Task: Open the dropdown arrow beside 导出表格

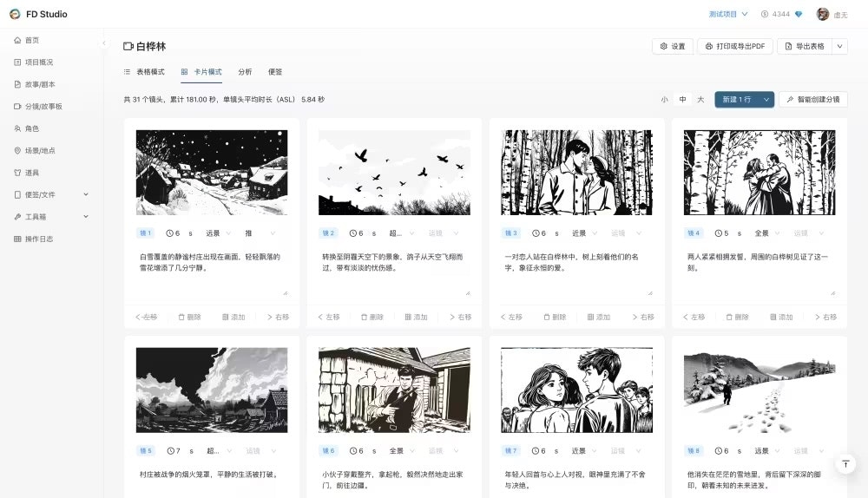Action: (839, 47)
